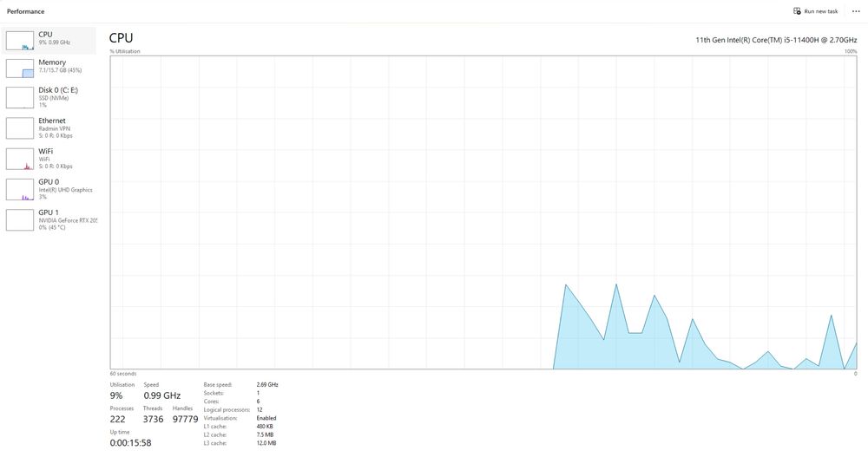Screen dimensions: 868x457
Task: Click the Performance page title
Action: (25, 11)
